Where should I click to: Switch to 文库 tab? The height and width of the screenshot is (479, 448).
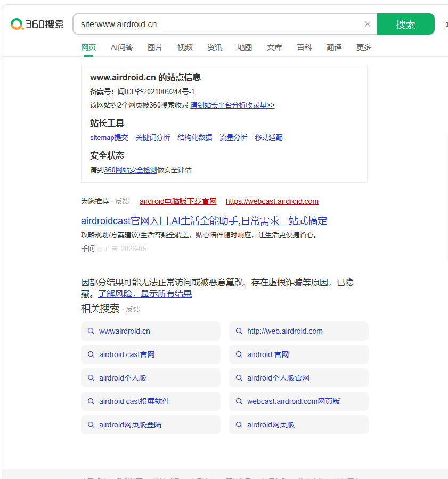click(x=274, y=48)
